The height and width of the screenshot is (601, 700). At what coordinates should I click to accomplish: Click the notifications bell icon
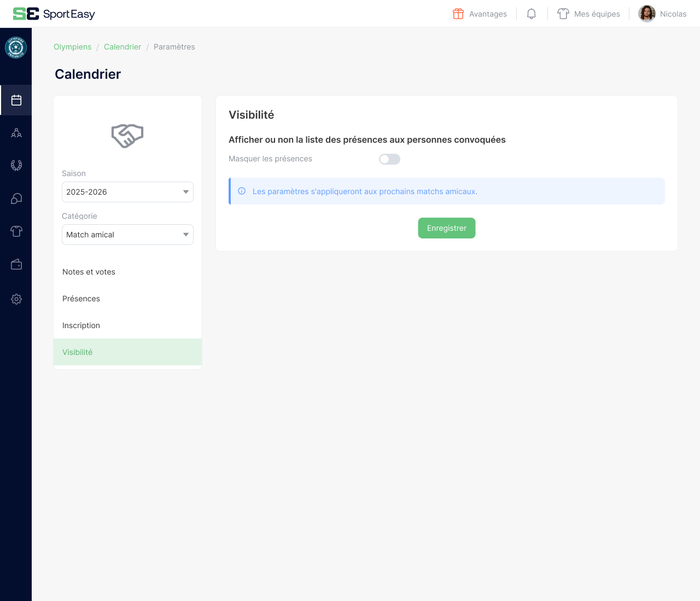(x=531, y=14)
